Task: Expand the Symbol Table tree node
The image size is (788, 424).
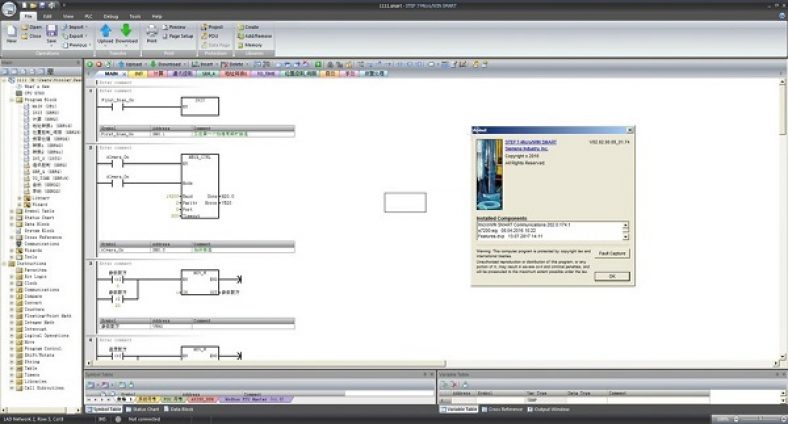Action: [x=12, y=211]
